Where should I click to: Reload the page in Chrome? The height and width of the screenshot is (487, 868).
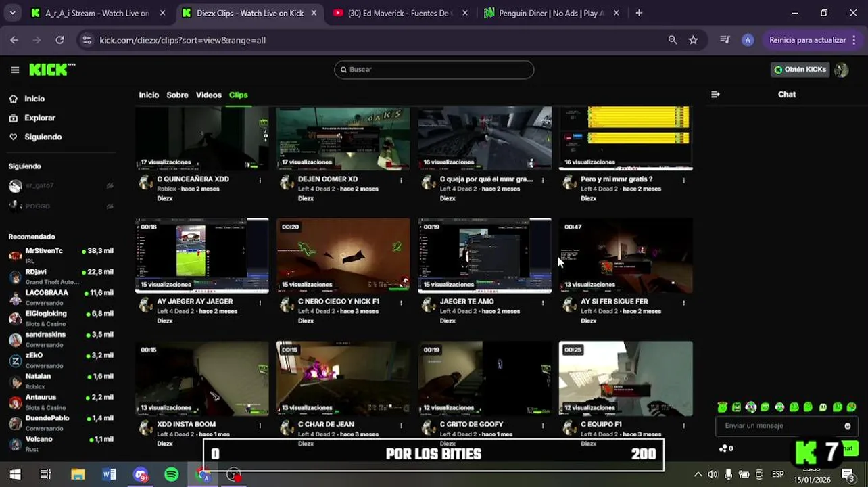pos(59,40)
